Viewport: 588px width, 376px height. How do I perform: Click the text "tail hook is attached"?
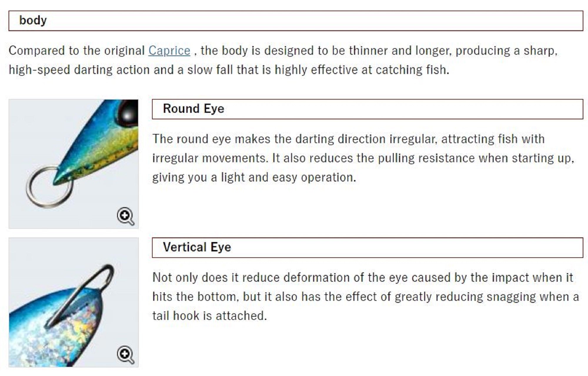coord(209,316)
